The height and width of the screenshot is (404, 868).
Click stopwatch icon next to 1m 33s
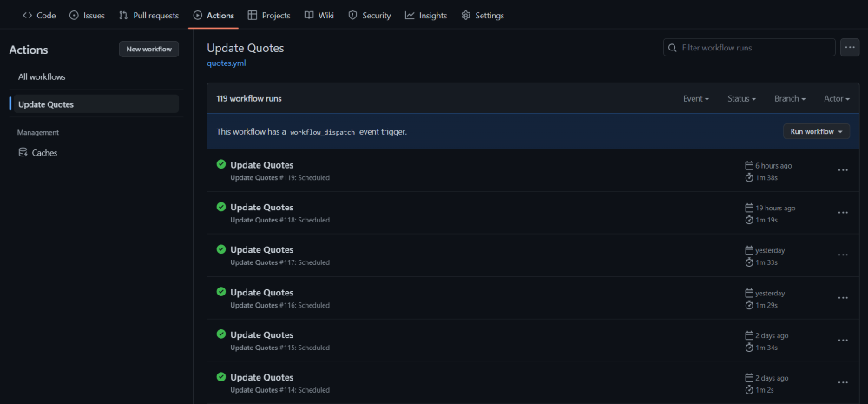[x=750, y=262]
